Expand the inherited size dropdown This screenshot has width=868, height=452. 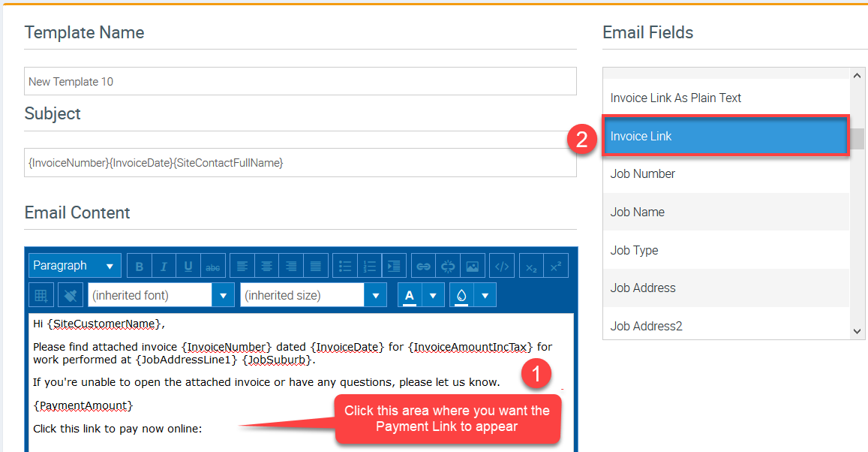[x=375, y=295]
